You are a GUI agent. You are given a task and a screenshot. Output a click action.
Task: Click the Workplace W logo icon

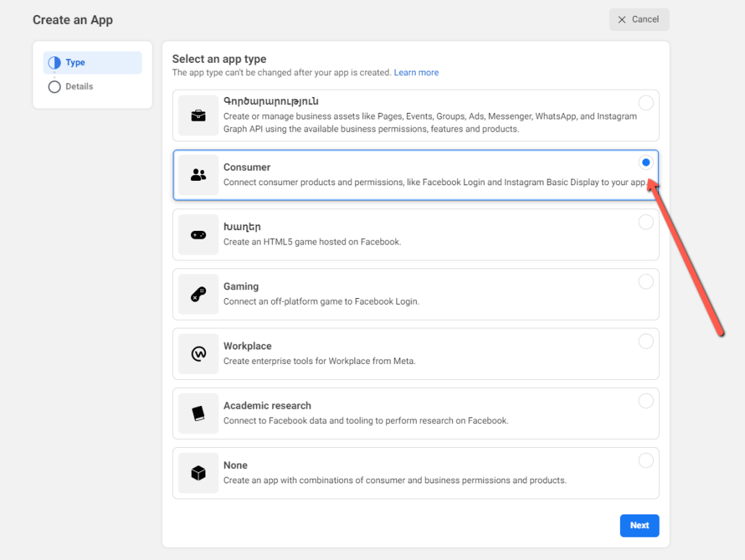point(197,353)
